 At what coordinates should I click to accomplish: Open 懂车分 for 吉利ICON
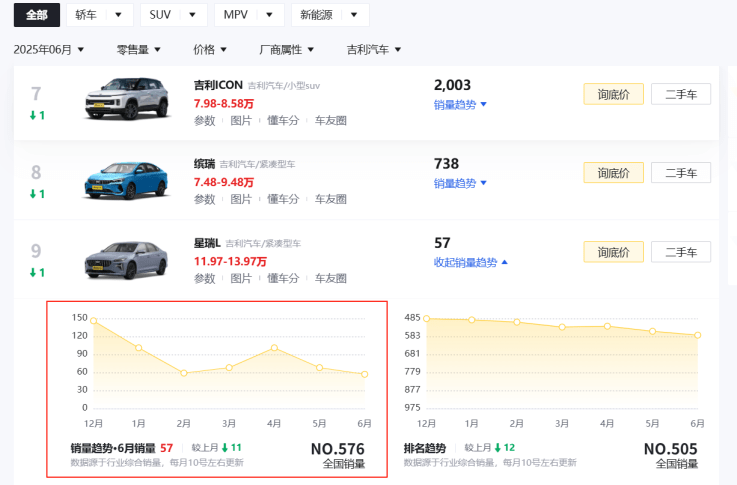coord(283,121)
